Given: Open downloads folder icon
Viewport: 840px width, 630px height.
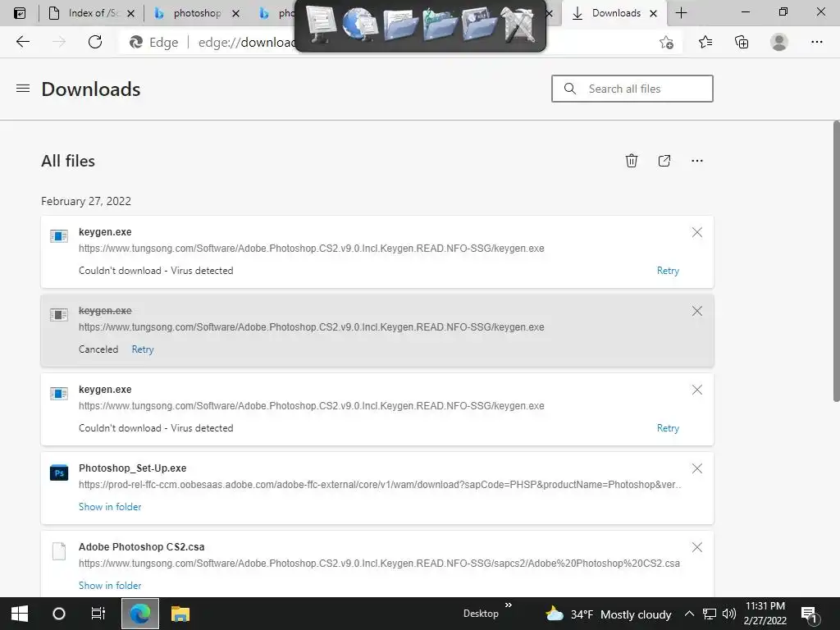Looking at the screenshot, I should click(x=664, y=161).
